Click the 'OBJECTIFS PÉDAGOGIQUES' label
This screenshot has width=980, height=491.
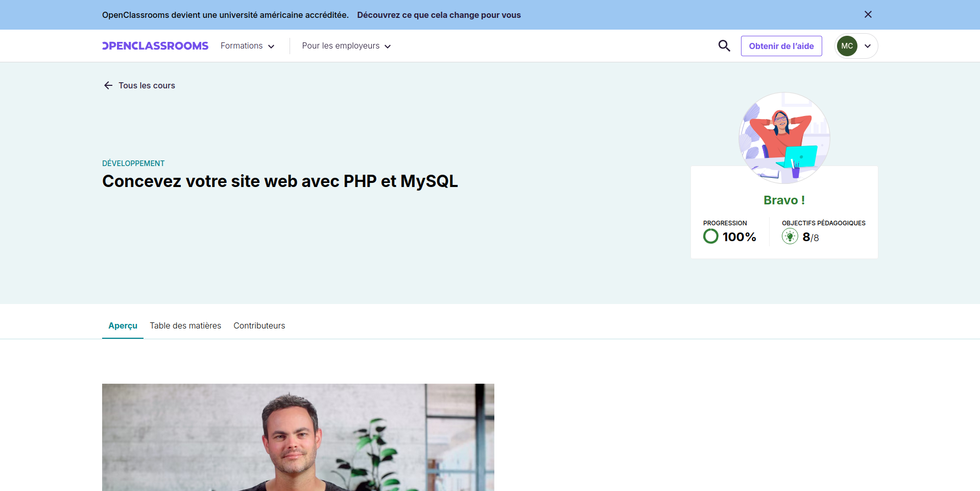(824, 223)
